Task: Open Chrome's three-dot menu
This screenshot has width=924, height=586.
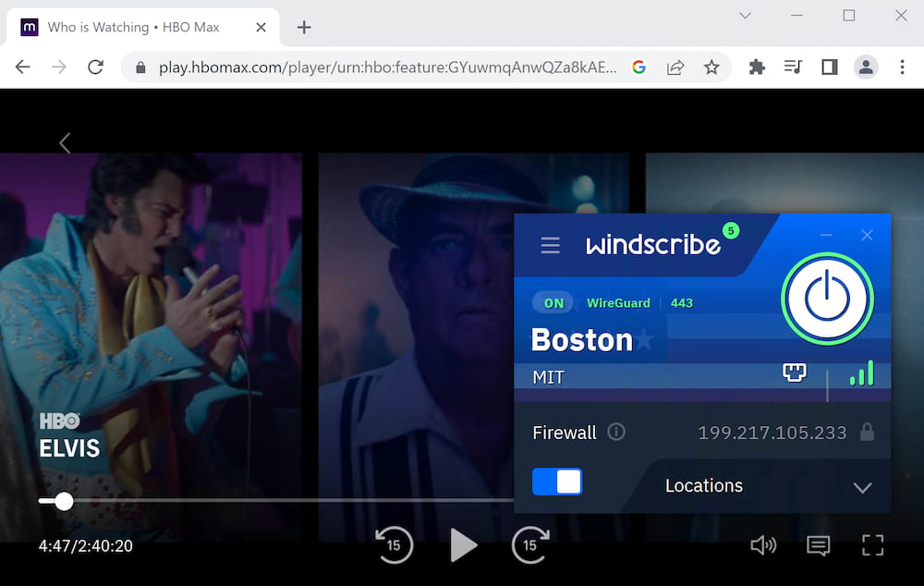Action: pos(902,67)
